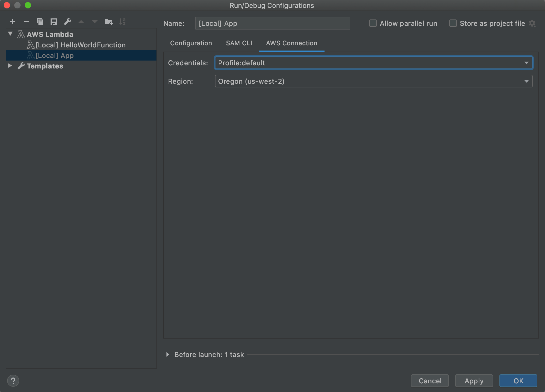Image resolution: width=545 pixels, height=392 pixels.
Task: Remove the selected configuration
Action: (x=26, y=22)
